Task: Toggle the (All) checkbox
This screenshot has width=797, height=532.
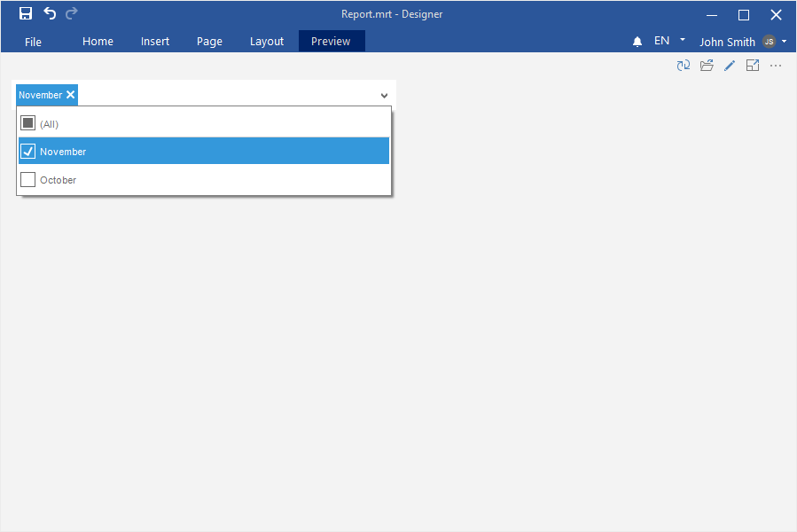Action: pyautogui.click(x=28, y=123)
